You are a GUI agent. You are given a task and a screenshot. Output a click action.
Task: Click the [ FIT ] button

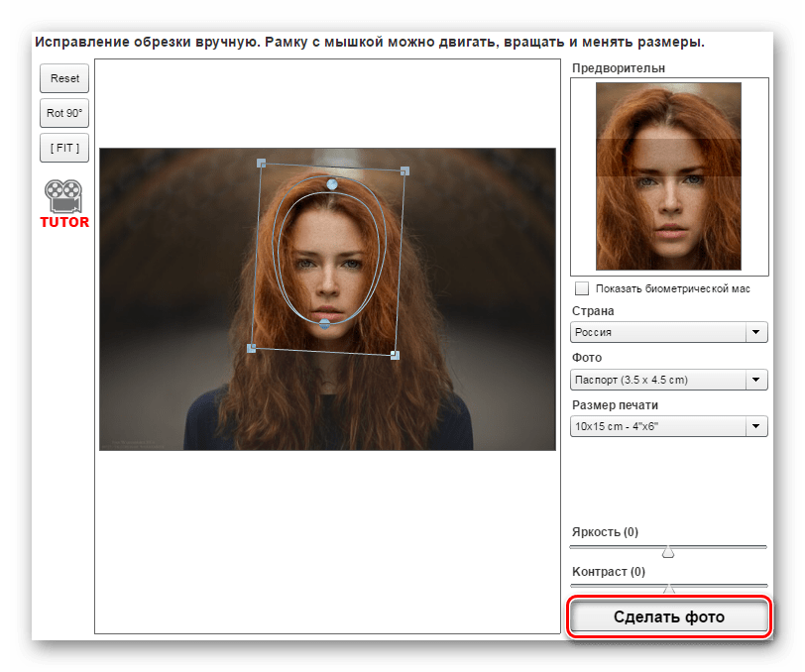pyautogui.click(x=64, y=148)
